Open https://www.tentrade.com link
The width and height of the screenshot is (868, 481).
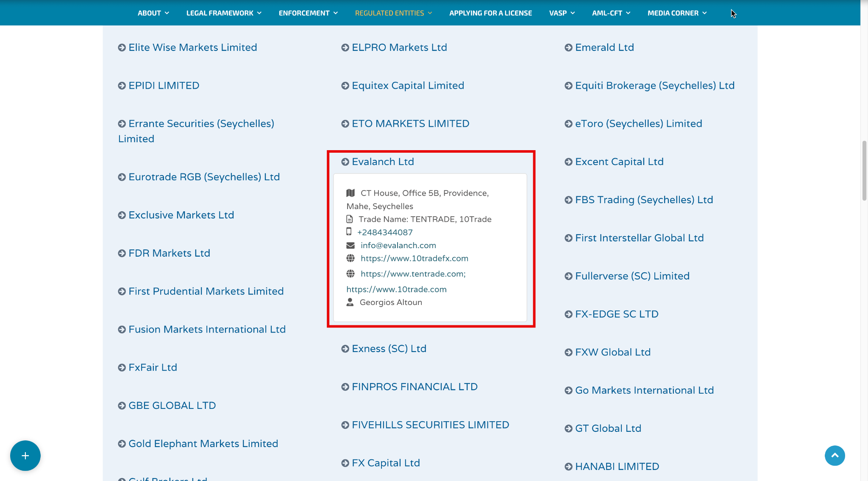coord(413,274)
